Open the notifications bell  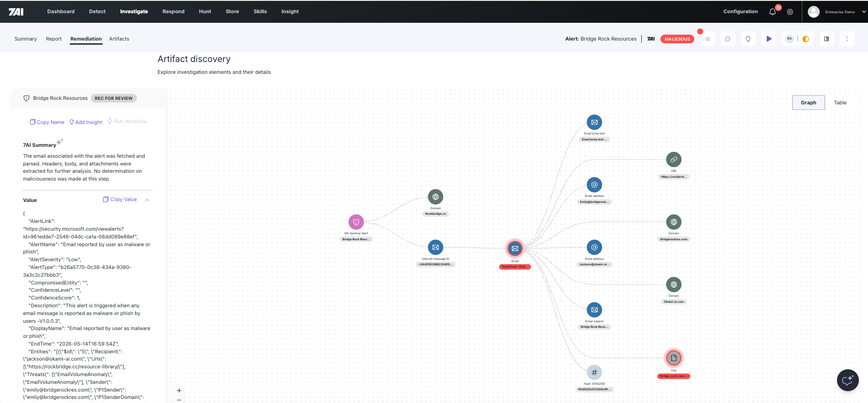tap(772, 12)
